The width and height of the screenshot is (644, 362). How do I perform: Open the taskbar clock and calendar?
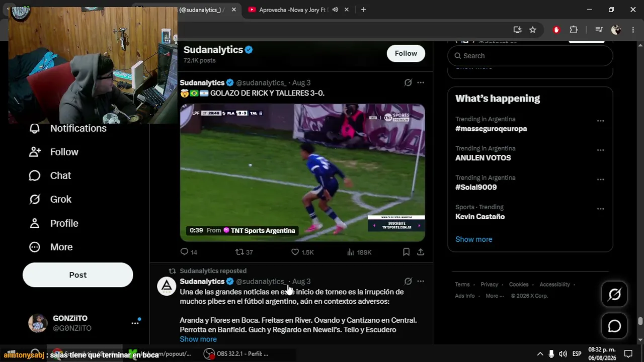coord(602,353)
